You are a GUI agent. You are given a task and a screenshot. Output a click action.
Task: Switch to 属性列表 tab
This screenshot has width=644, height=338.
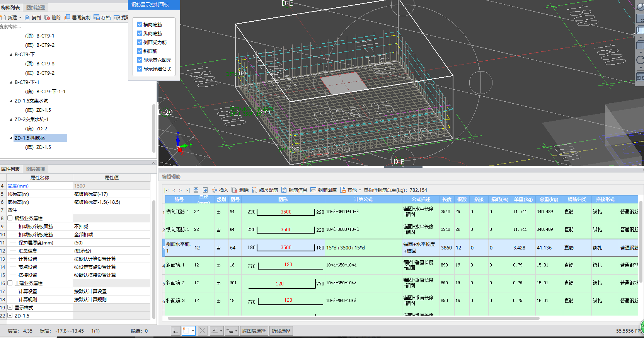[x=10, y=169]
